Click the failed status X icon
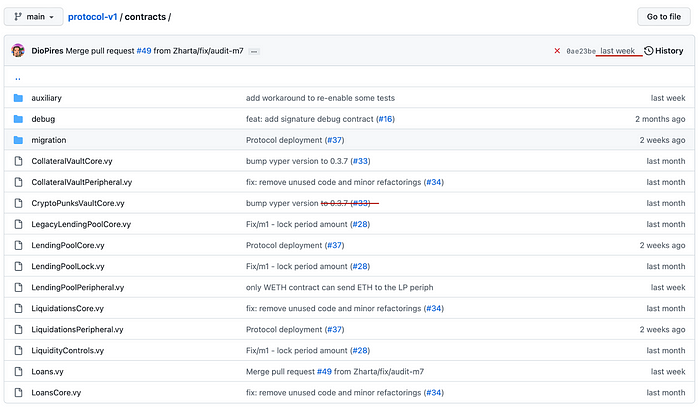This screenshot has width=700, height=407. coord(557,50)
